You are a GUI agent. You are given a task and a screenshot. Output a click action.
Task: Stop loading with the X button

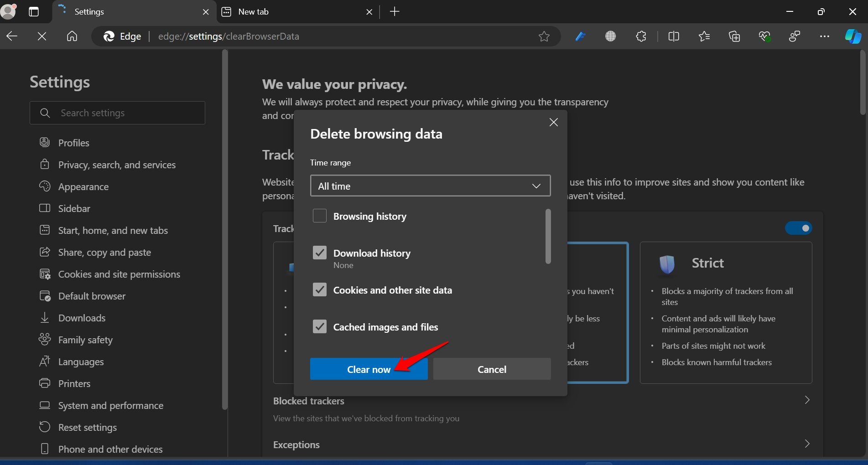[42, 36]
